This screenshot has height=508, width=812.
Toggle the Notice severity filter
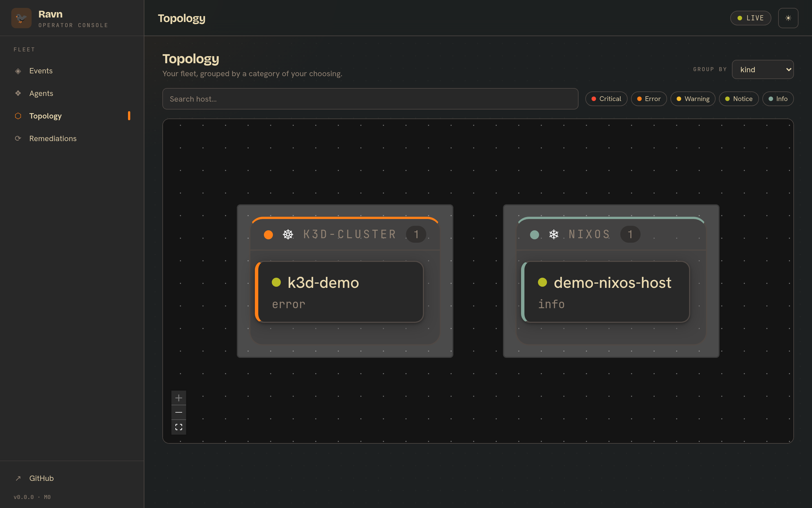pos(738,99)
